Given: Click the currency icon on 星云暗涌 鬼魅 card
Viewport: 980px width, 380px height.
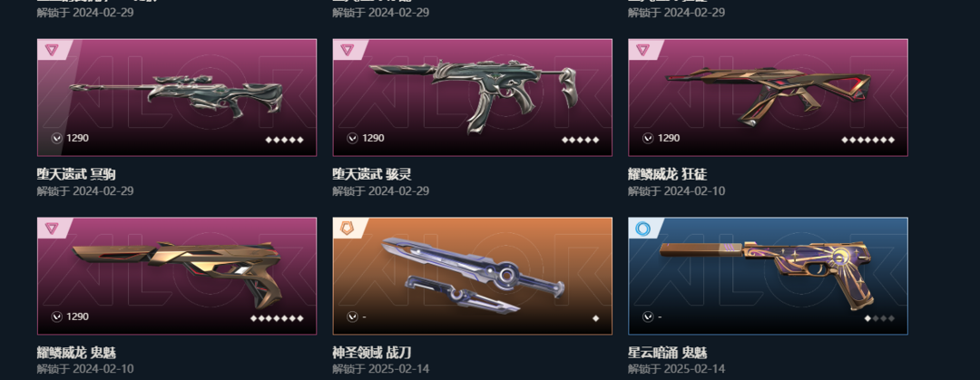Looking at the screenshot, I should pyautogui.click(x=648, y=317).
